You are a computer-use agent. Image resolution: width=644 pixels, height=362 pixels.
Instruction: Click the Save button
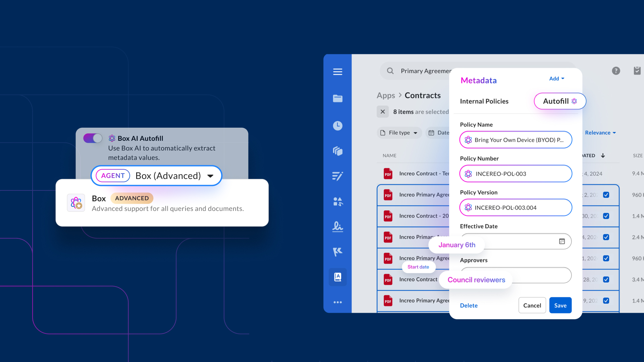coord(560,305)
